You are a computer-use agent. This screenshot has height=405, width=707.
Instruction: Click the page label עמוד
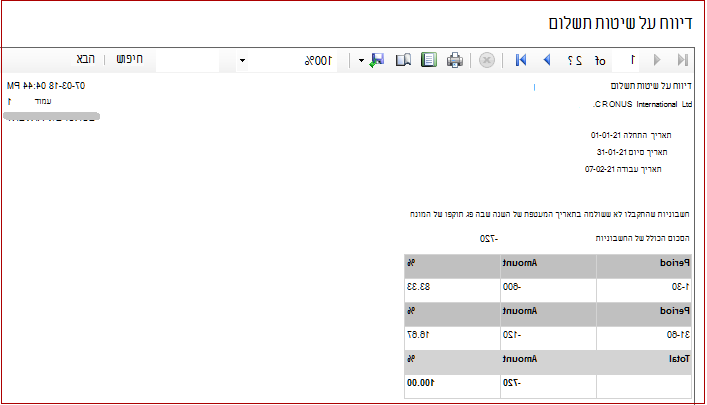(x=43, y=101)
